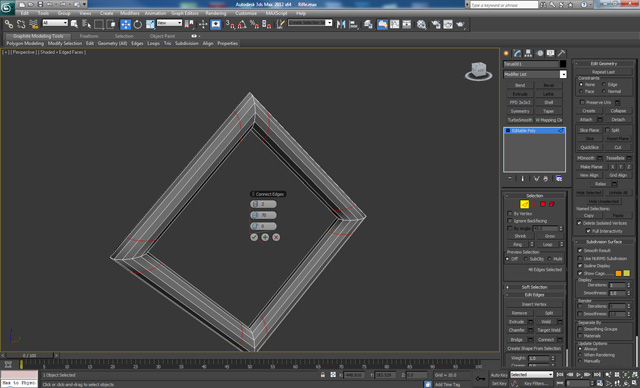Open the Material Editor icon

click(421, 24)
